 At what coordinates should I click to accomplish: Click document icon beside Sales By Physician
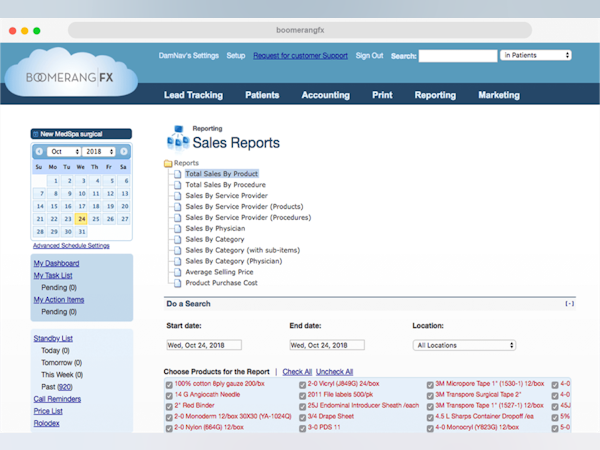178,229
